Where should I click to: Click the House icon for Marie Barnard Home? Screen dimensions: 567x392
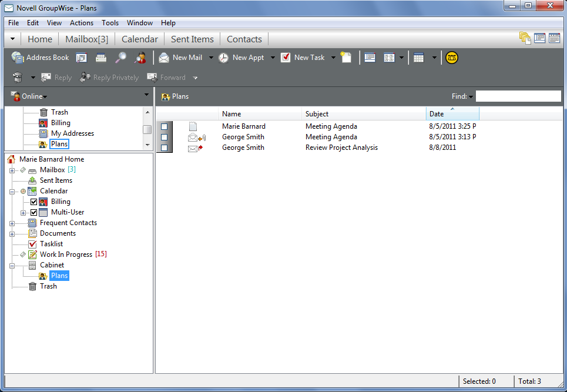point(11,159)
